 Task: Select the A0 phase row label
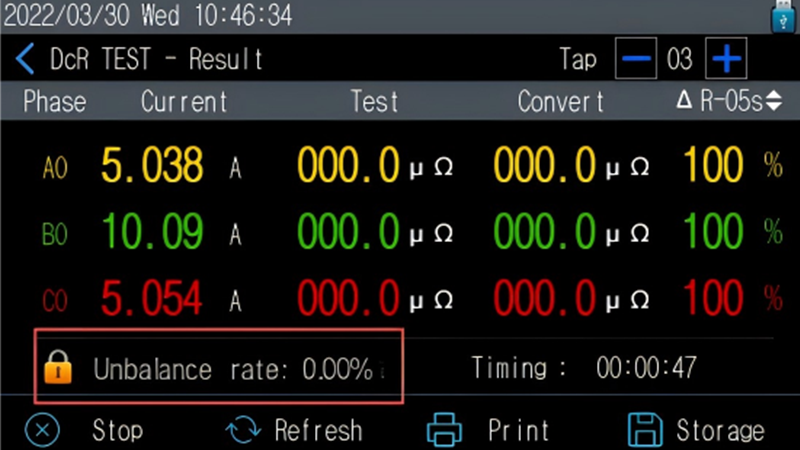54,167
